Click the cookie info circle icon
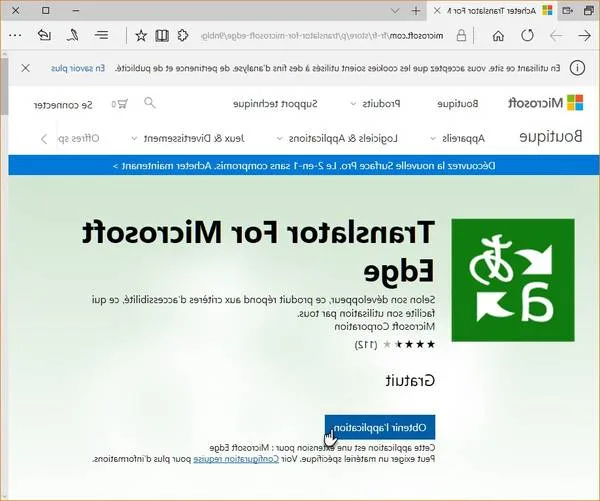Image resolution: width=600 pixels, height=501 pixels. coord(577,68)
